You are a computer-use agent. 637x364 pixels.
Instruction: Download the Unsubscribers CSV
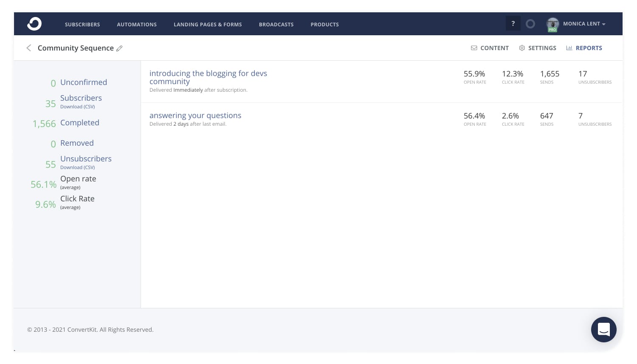click(x=77, y=167)
